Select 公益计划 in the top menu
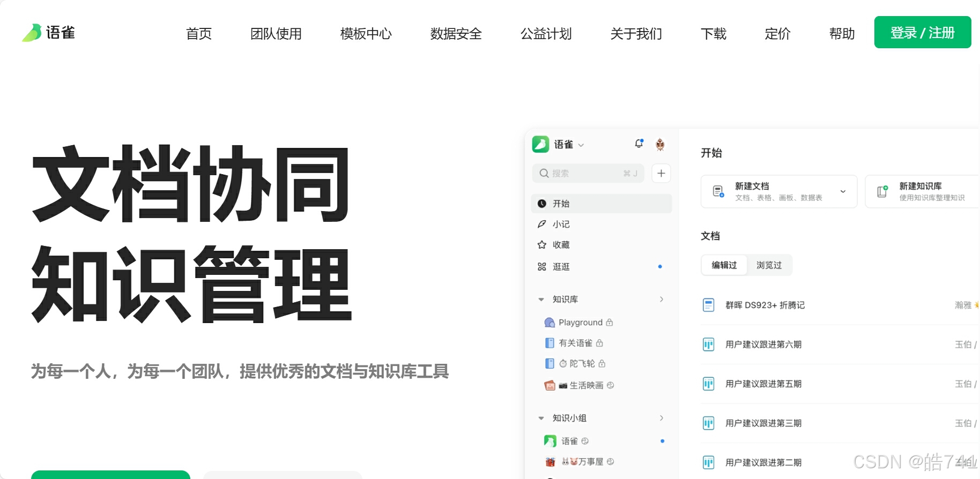 (x=546, y=34)
